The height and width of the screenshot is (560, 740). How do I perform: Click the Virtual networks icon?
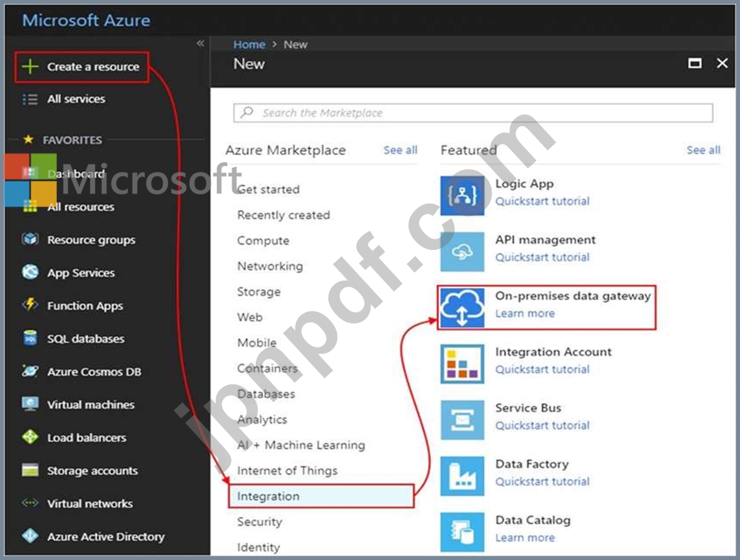[x=30, y=503]
